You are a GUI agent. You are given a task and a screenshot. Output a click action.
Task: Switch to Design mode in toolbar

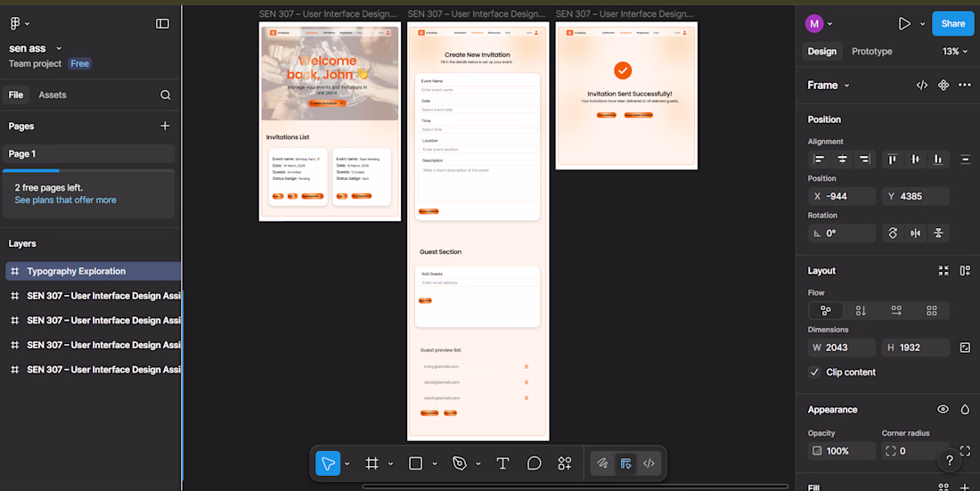625,463
